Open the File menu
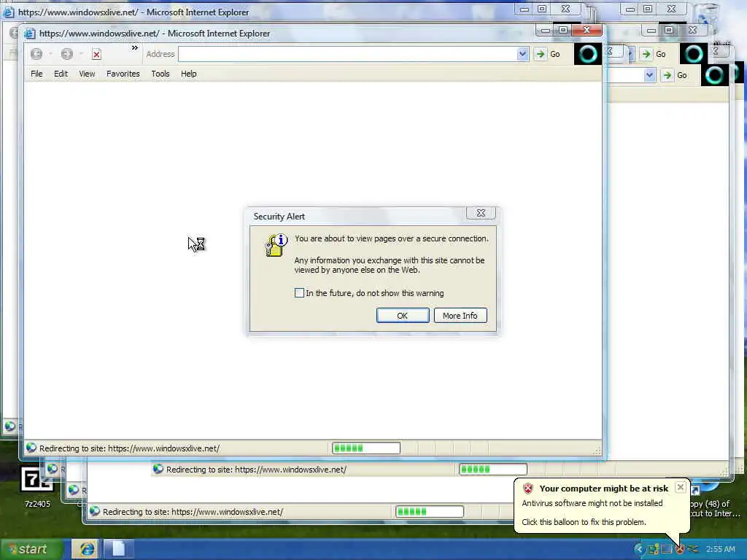The height and width of the screenshot is (560, 747). click(36, 74)
